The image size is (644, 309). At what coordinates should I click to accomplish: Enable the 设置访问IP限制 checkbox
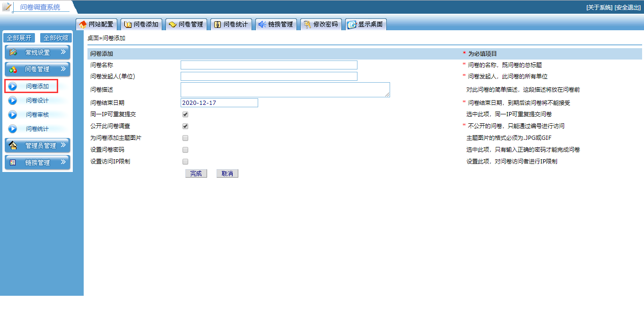point(185,162)
